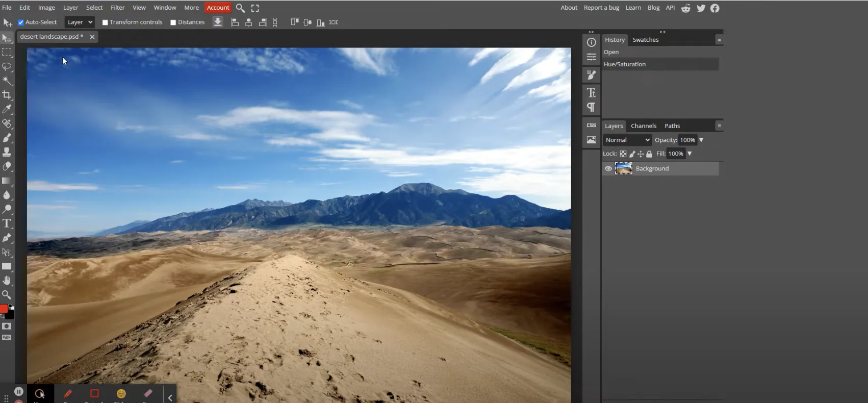This screenshot has width=868, height=403.
Task: Align top edges icon
Action: point(295,22)
